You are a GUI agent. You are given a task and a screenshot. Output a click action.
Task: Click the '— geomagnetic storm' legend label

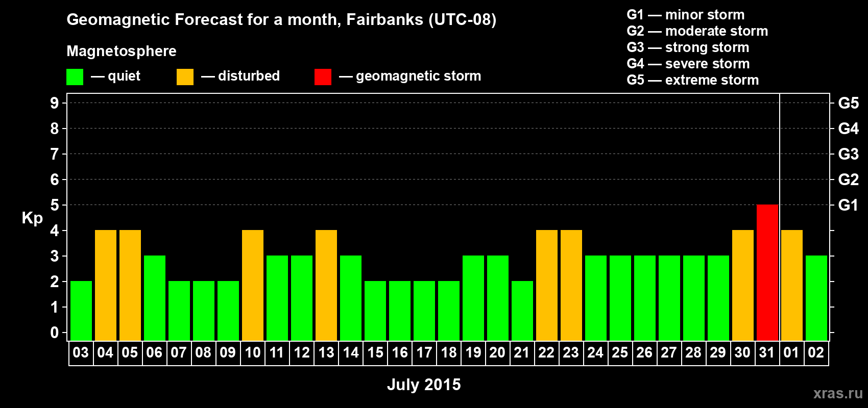410,76
